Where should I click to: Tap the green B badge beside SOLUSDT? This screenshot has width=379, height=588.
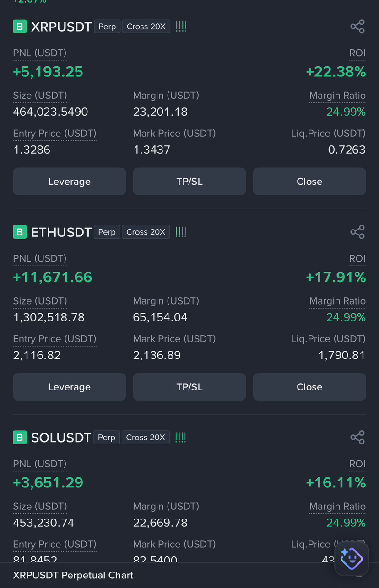[19, 437]
